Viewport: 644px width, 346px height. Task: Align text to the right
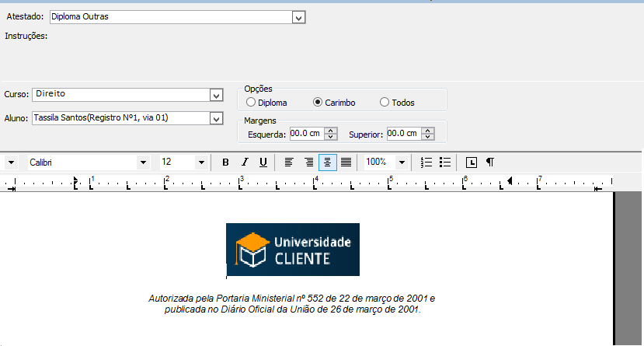tap(308, 163)
